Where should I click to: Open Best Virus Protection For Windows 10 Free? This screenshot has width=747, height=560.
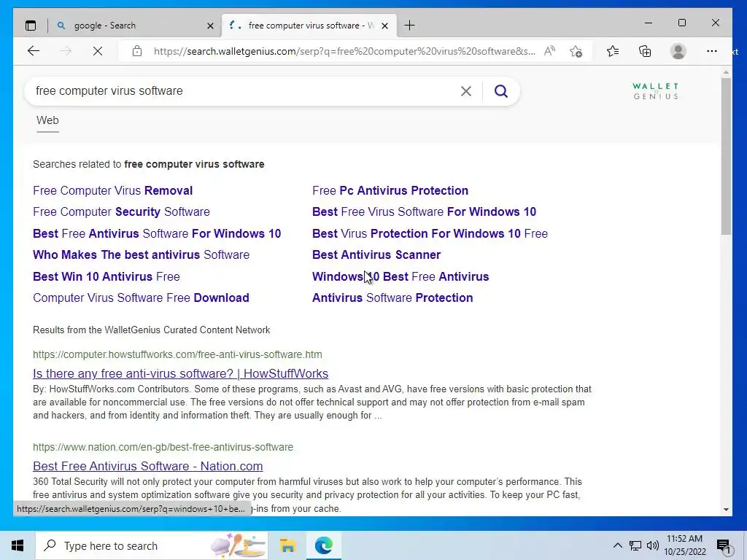(x=430, y=234)
